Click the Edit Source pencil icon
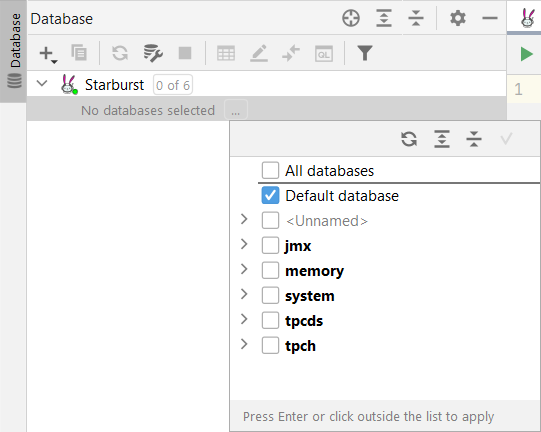This screenshot has width=541, height=432. pos(259,53)
